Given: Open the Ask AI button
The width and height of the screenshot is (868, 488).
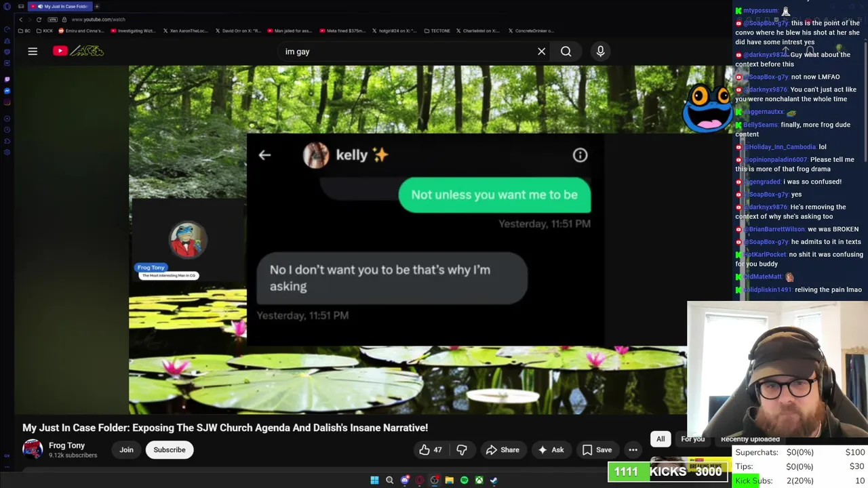Looking at the screenshot, I should point(551,449).
